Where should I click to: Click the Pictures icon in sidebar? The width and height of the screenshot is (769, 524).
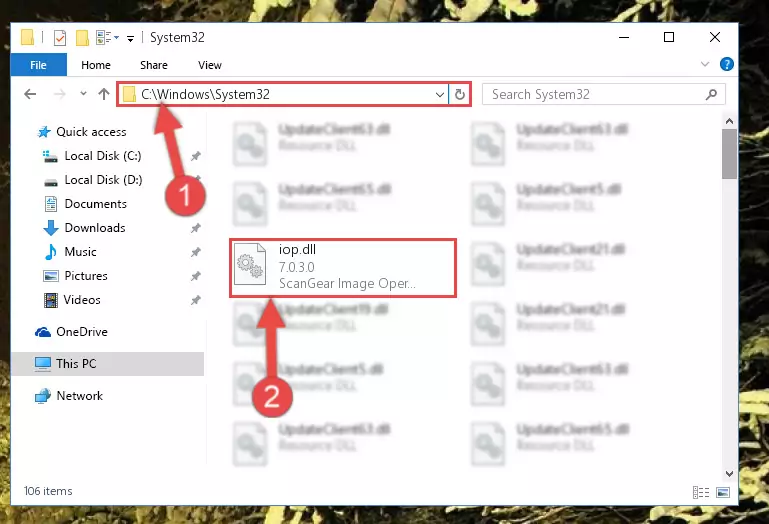tap(51, 276)
